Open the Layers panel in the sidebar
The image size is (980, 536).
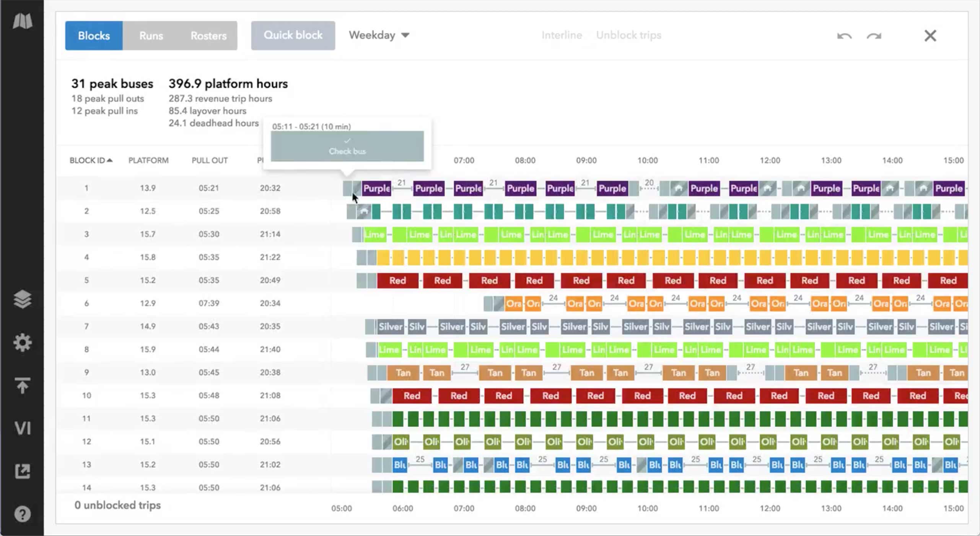click(x=23, y=300)
